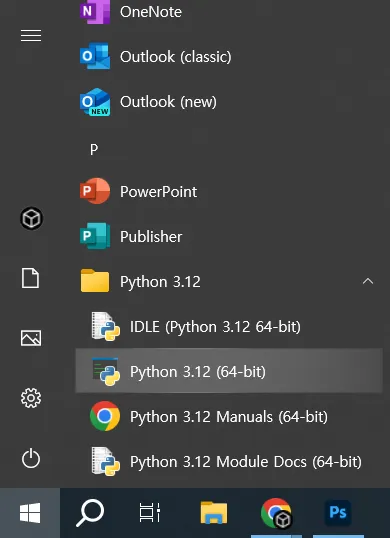Click "Python 3.12 (64-bit)" text
Image resolution: width=390 pixels, height=538 pixels.
click(198, 372)
